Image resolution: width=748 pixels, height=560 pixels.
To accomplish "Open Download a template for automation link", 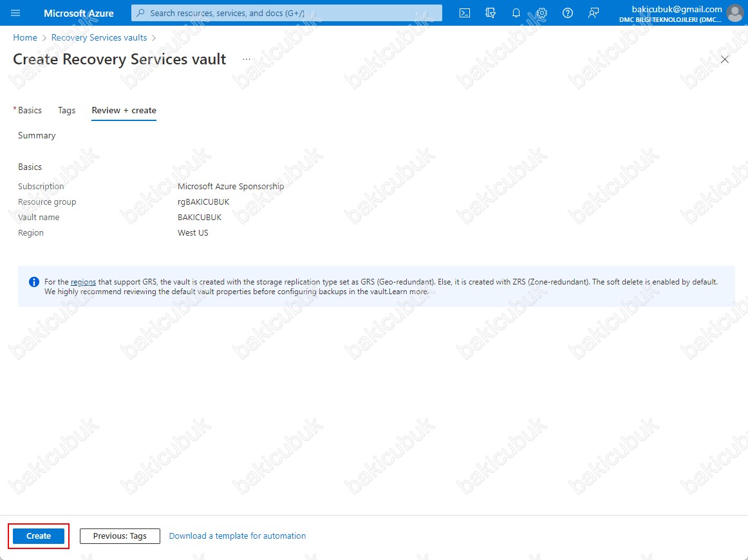I will tap(238, 536).
